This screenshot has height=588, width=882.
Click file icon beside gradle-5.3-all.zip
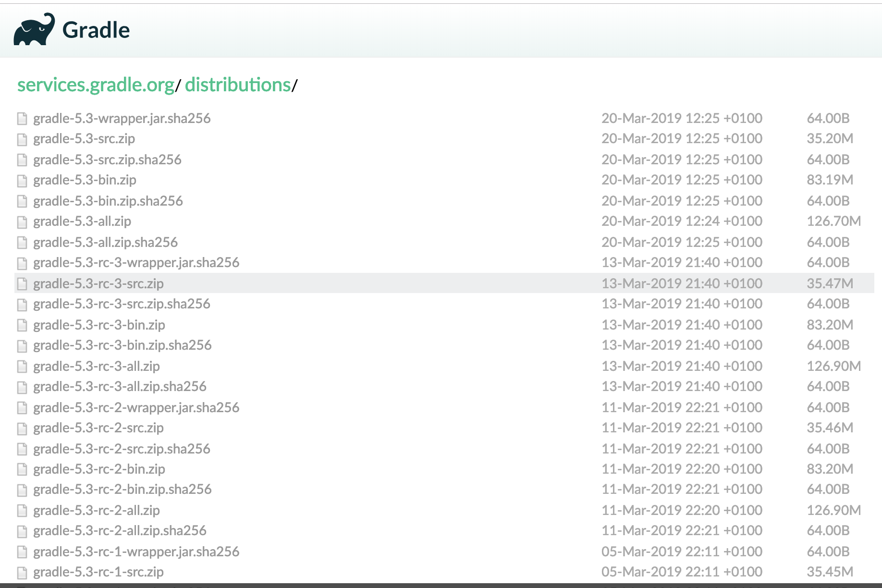tap(22, 222)
